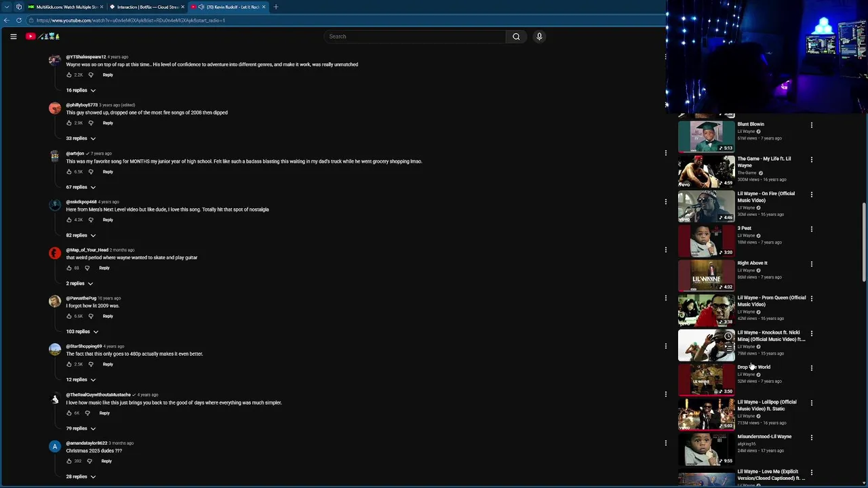Open options menu for Drop the World
The height and width of the screenshot is (488, 868).
click(x=811, y=368)
